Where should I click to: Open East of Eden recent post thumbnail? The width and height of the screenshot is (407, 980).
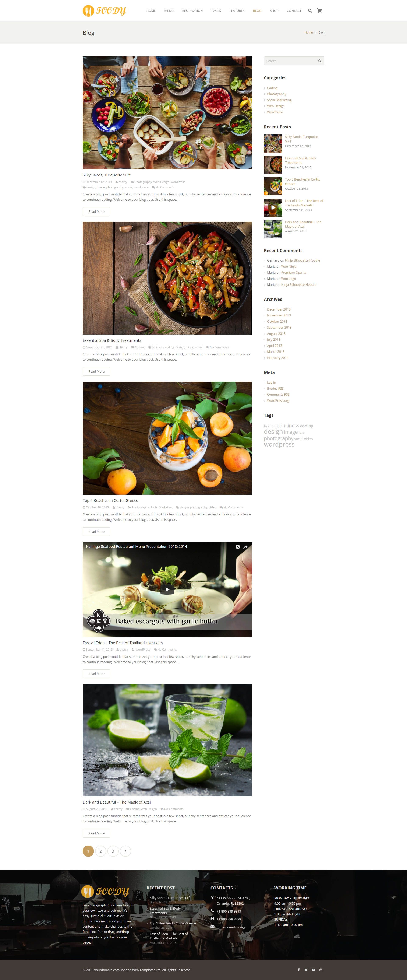273,208
